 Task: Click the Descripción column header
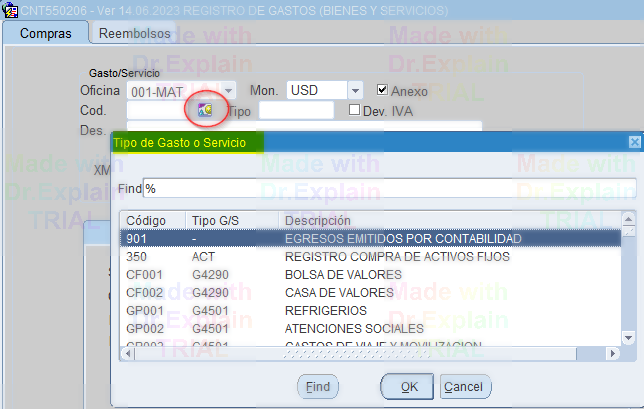(450, 220)
